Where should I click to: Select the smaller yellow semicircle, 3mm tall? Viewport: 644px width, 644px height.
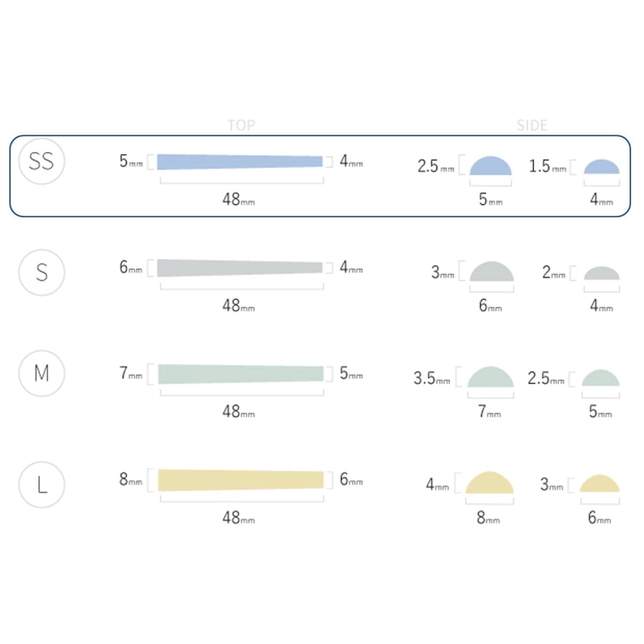coord(599,485)
